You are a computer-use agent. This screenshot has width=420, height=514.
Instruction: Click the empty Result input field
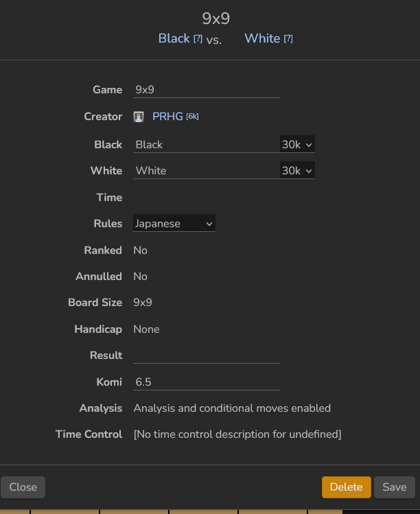coord(206,355)
